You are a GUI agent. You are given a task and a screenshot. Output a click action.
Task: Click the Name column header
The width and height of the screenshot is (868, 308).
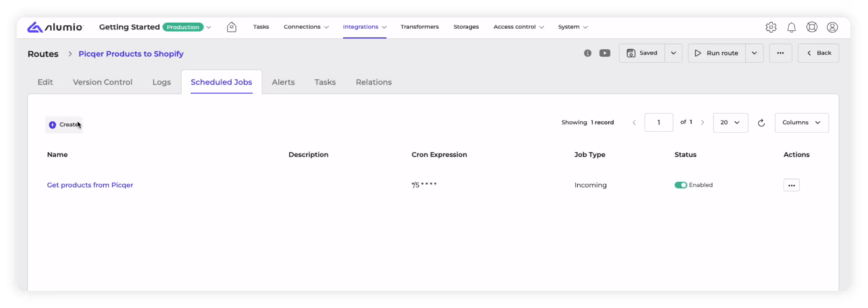pyautogui.click(x=57, y=154)
